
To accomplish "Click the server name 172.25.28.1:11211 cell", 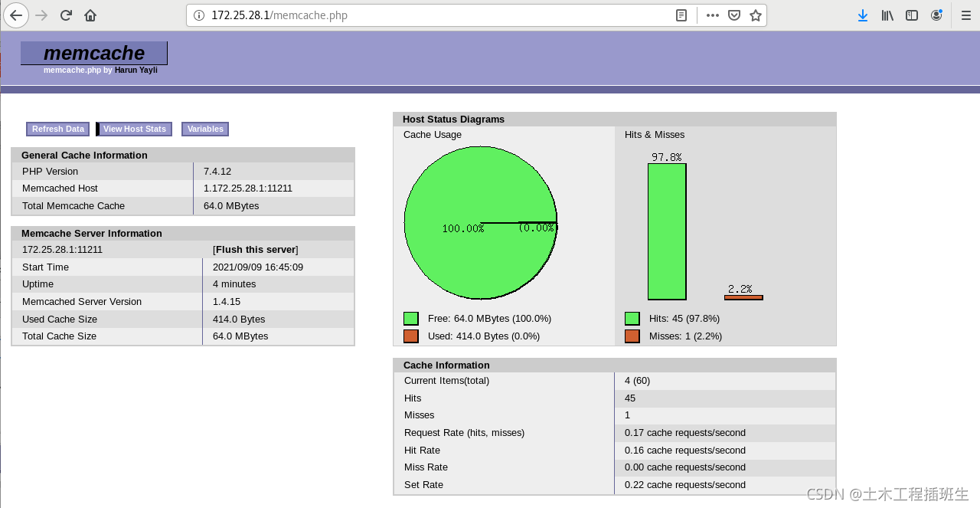I will (x=62, y=250).
